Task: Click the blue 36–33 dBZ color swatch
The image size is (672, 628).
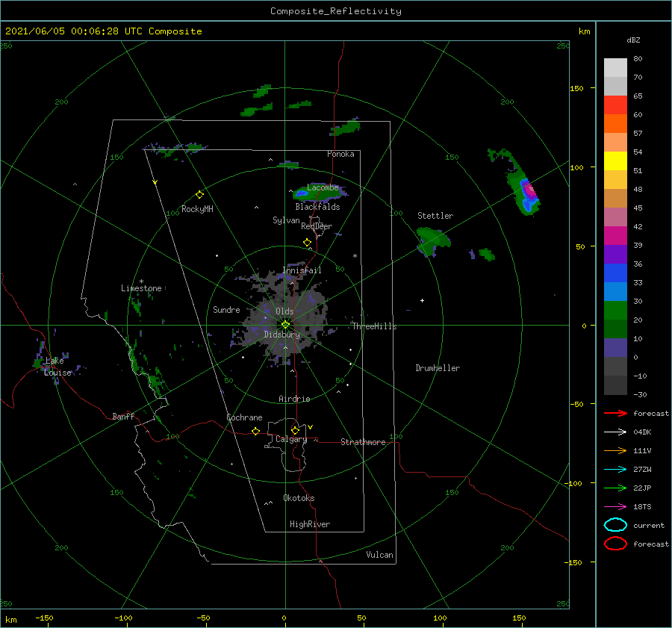Action: [x=615, y=273]
